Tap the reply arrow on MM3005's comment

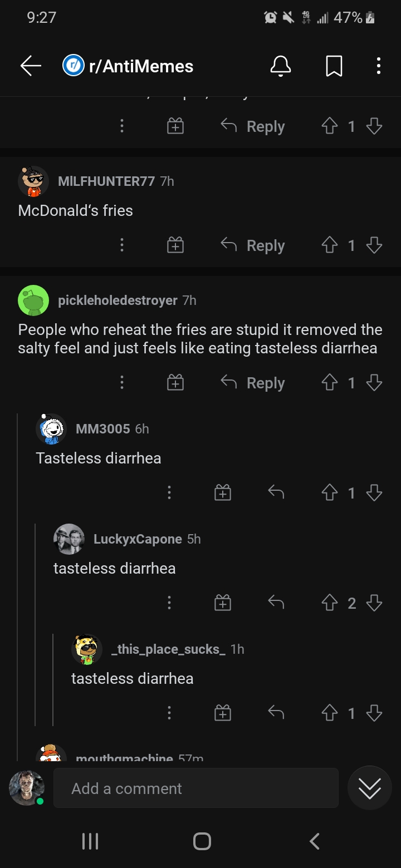276,492
